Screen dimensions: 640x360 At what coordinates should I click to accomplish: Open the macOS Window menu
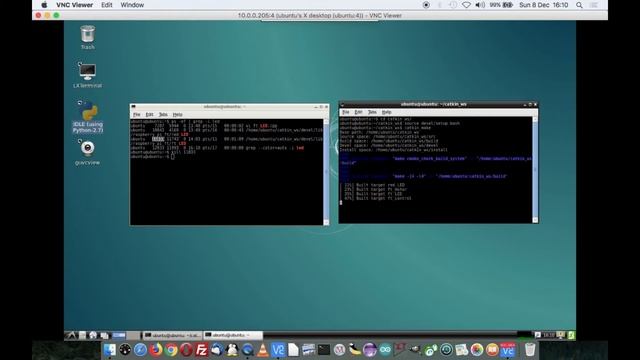pyautogui.click(x=132, y=5)
